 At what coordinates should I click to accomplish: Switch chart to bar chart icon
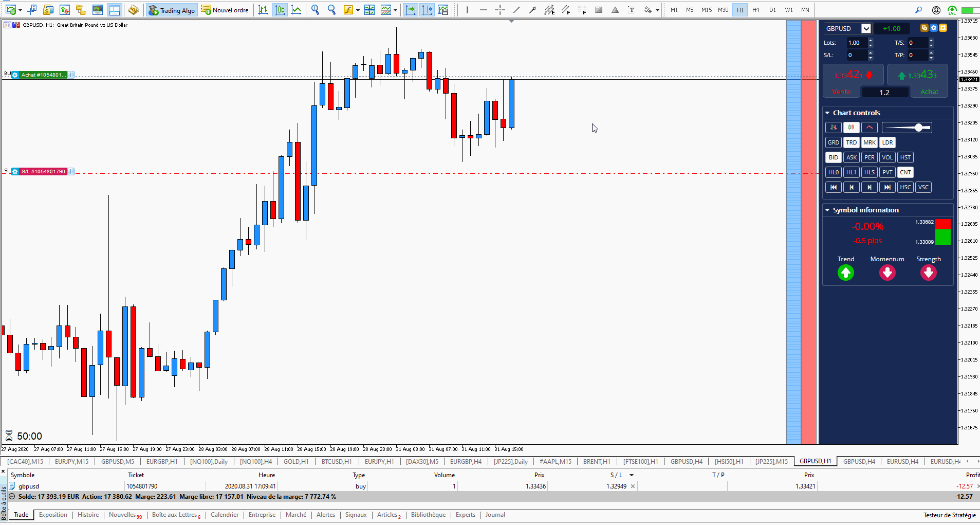pyautogui.click(x=263, y=10)
